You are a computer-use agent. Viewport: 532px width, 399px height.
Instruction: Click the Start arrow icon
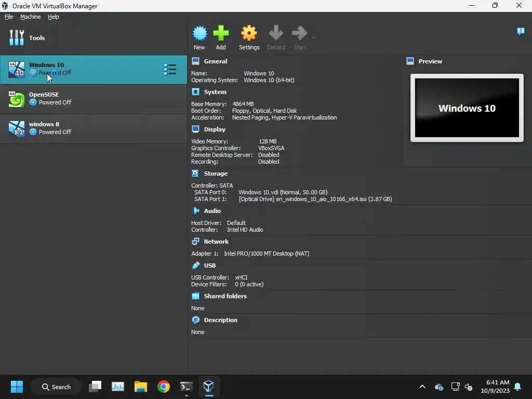(300, 33)
